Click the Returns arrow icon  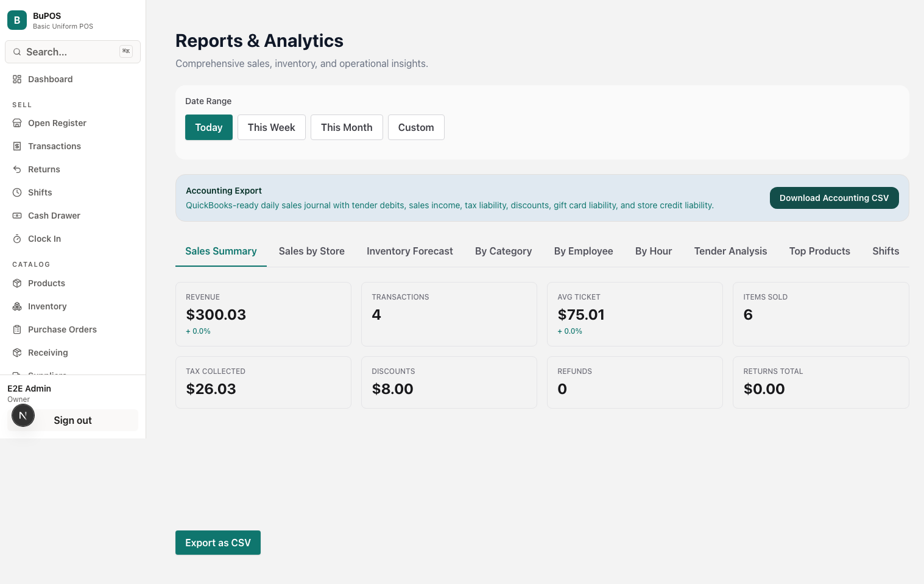click(x=17, y=169)
